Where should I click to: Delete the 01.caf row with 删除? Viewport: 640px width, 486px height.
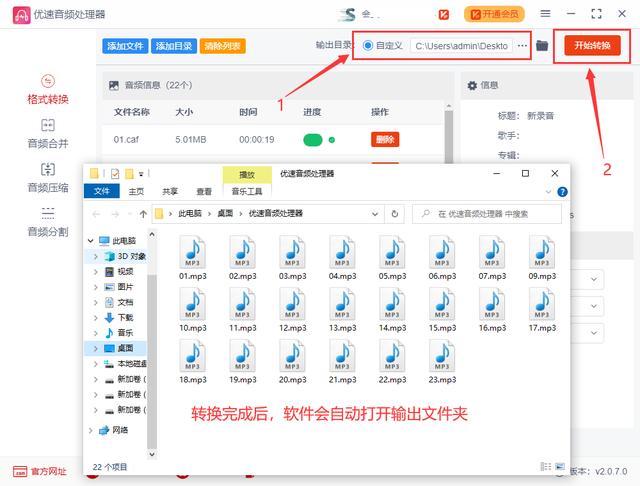tap(385, 140)
